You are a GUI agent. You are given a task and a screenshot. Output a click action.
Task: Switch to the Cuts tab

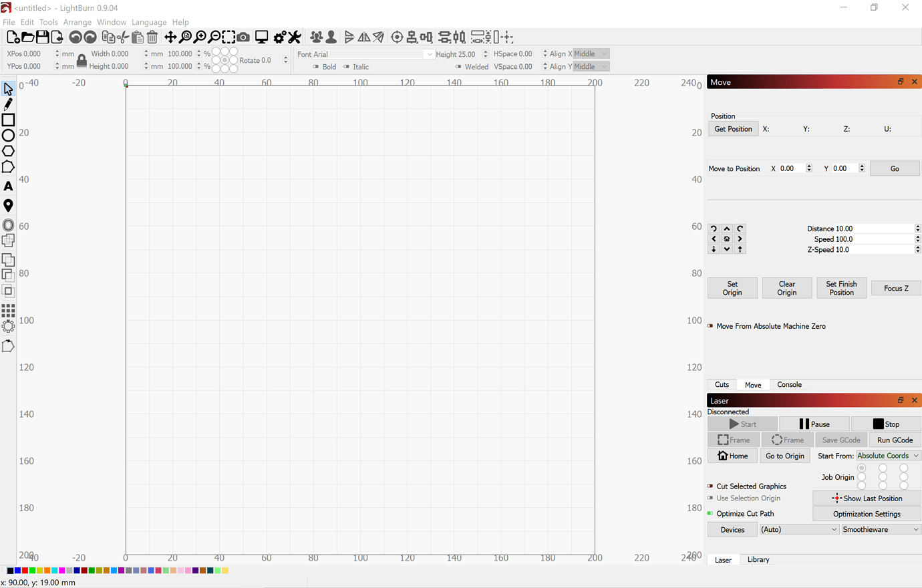tap(722, 385)
